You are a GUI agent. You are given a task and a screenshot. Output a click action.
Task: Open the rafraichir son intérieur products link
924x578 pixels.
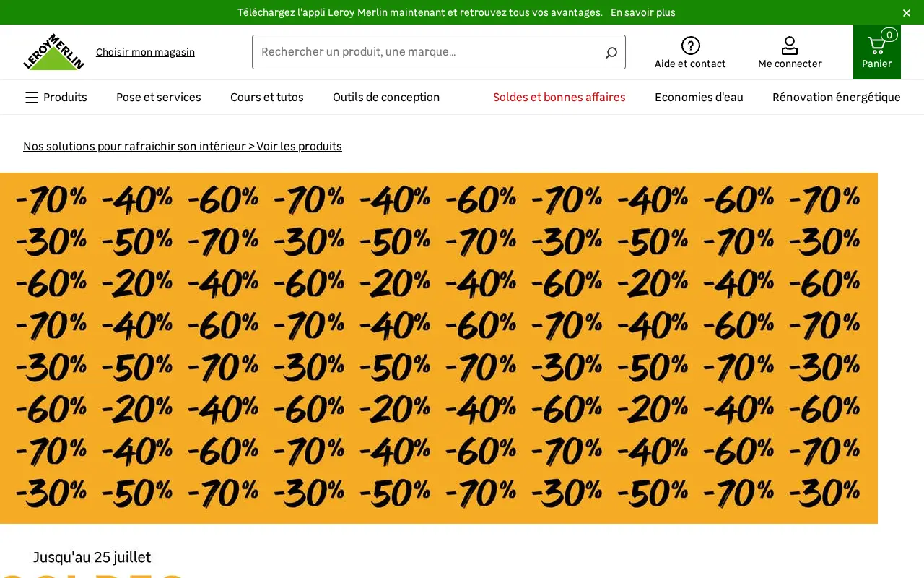point(183,146)
